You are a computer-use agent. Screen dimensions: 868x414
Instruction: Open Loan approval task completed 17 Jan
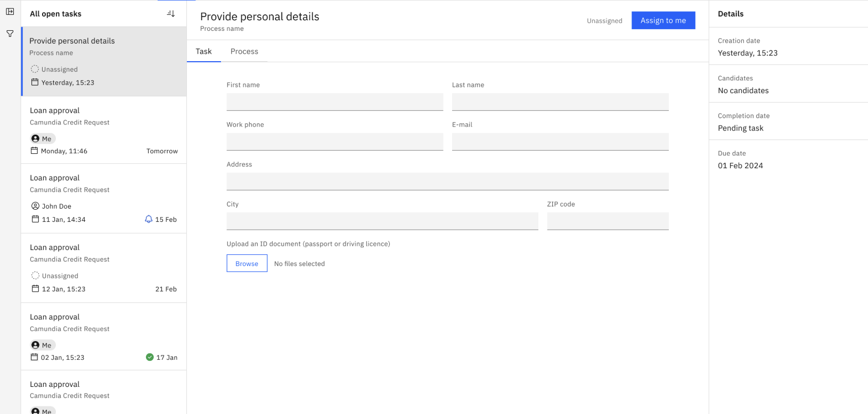pos(104,336)
